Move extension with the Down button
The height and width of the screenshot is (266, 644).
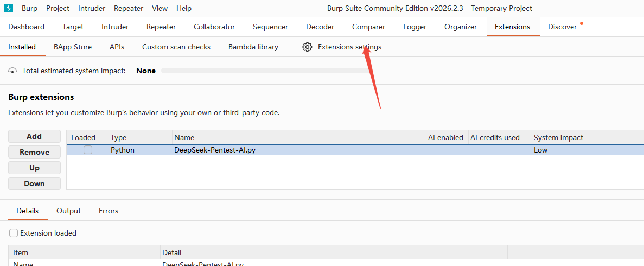(x=34, y=183)
